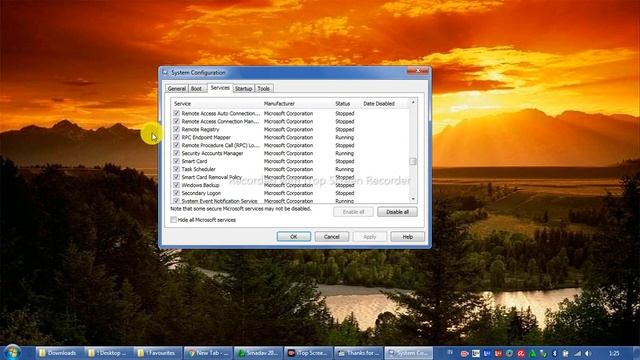Click the Action Center flag tray icon
640x360 pixels.
tap(566, 353)
